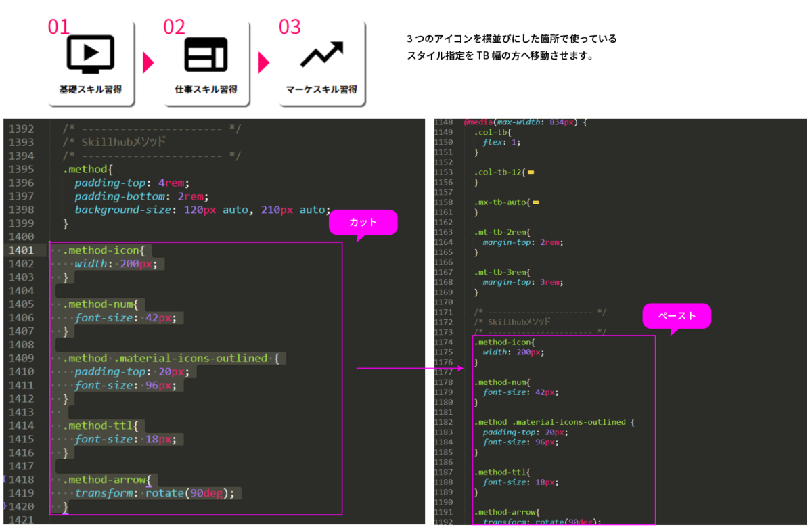
Task: Click the ペースト callout label
Action: click(x=677, y=315)
